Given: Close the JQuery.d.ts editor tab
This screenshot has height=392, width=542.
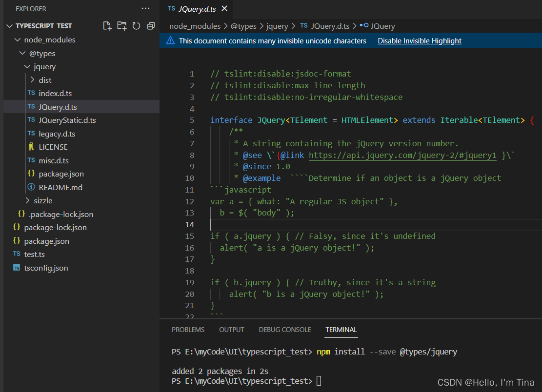Looking at the screenshot, I should [224, 8].
